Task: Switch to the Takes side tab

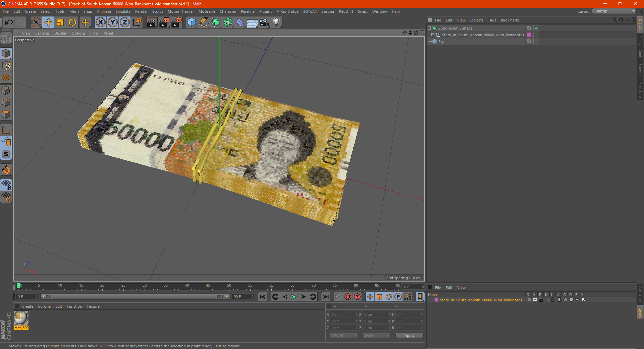Action: click(x=640, y=40)
